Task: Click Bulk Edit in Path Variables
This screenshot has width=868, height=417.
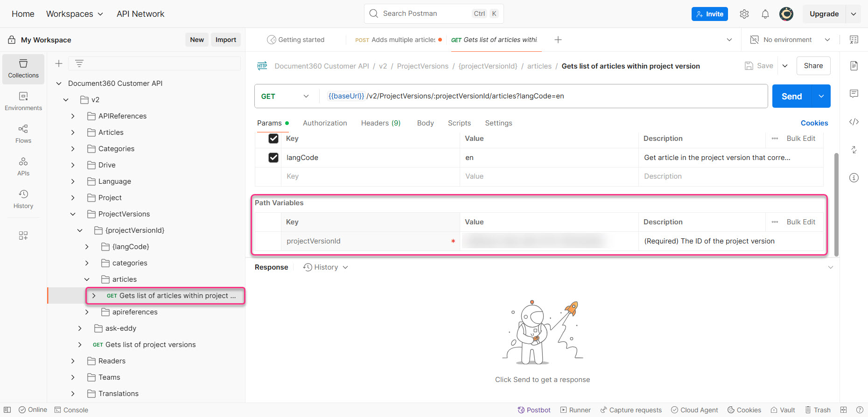Action: (x=801, y=222)
